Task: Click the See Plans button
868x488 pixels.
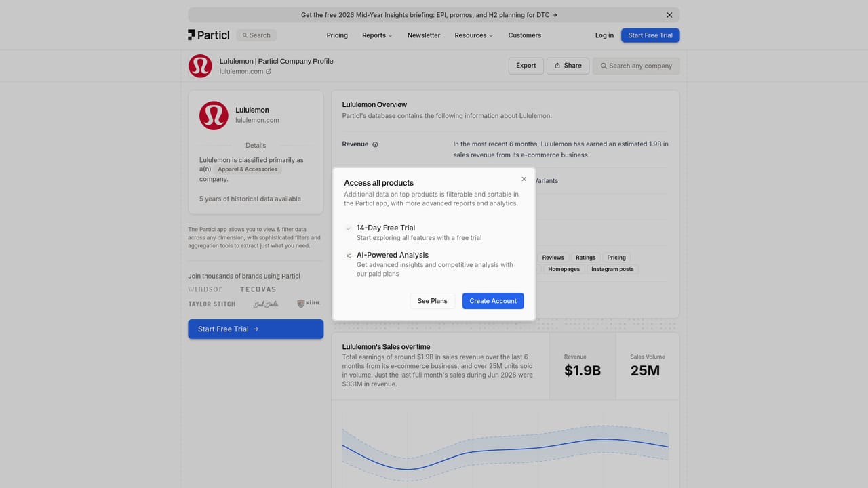Action: pos(433,301)
